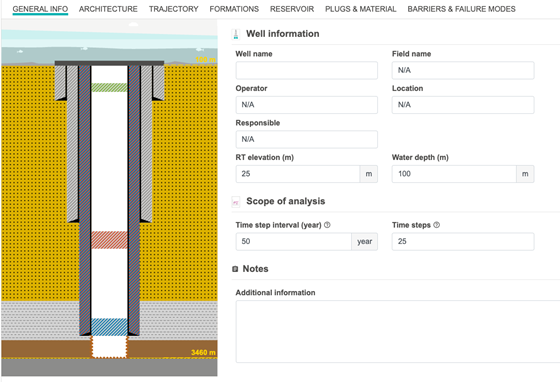The width and height of the screenshot is (560, 382).
Task: Select the blue plug in the well schematic
Action: [109, 327]
